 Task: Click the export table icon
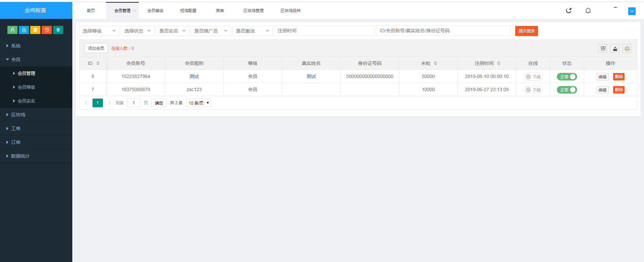615,48
